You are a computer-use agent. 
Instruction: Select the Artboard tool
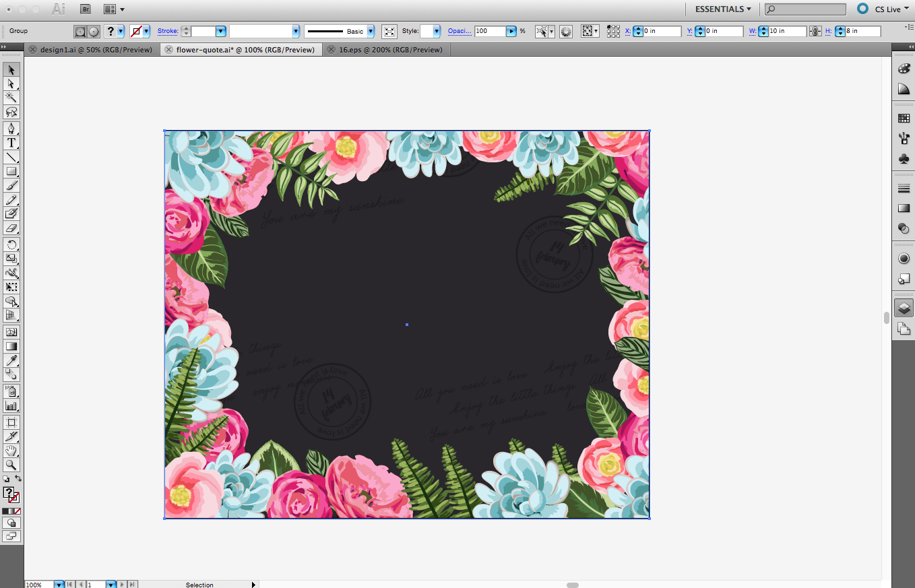coord(11,422)
